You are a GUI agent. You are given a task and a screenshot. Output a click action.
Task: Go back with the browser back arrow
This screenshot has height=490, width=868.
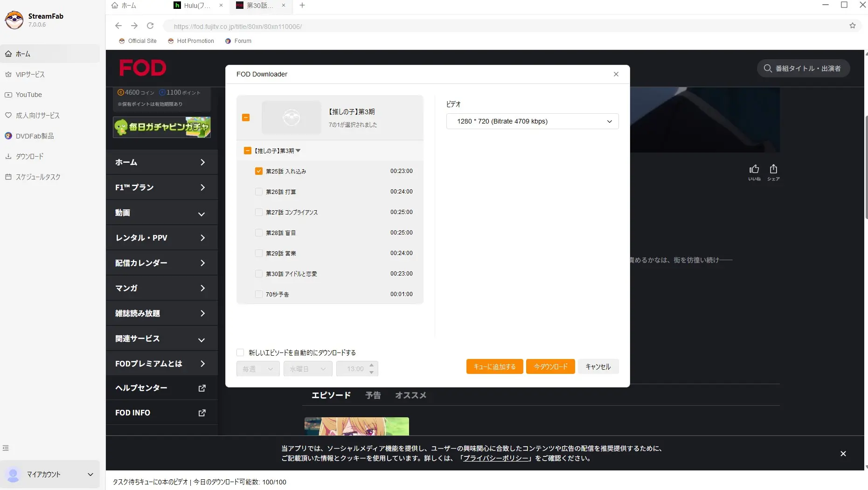(118, 26)
